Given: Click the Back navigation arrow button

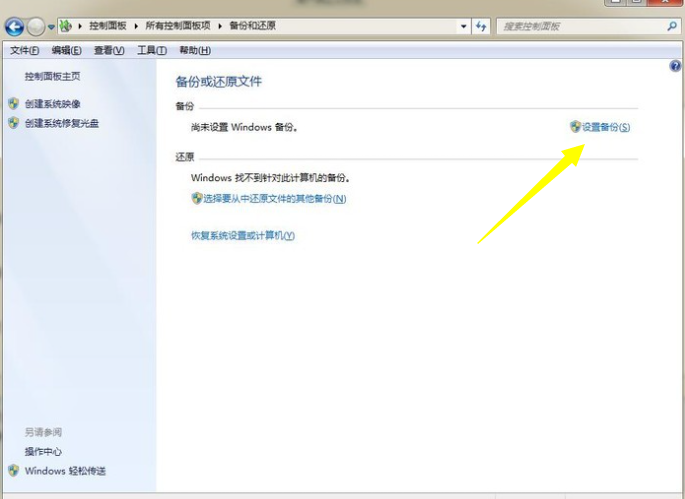Looking at the screenshot, I should (14, 27).
